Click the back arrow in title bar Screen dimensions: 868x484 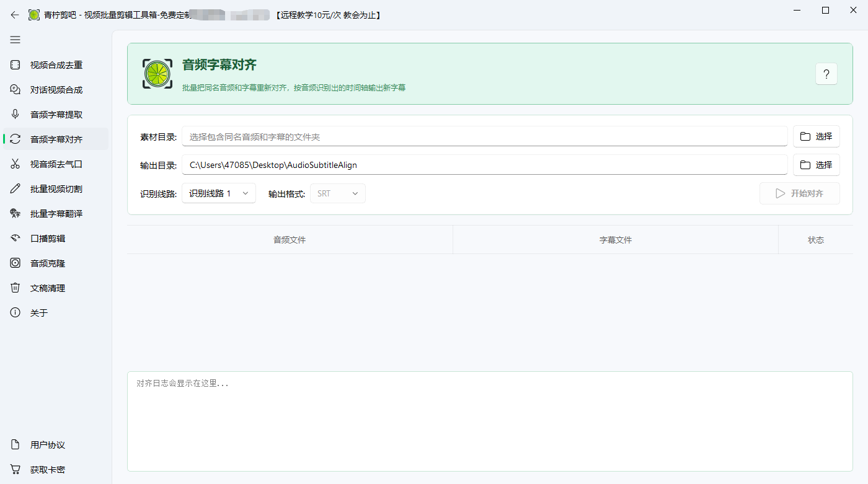click(15, 15)
